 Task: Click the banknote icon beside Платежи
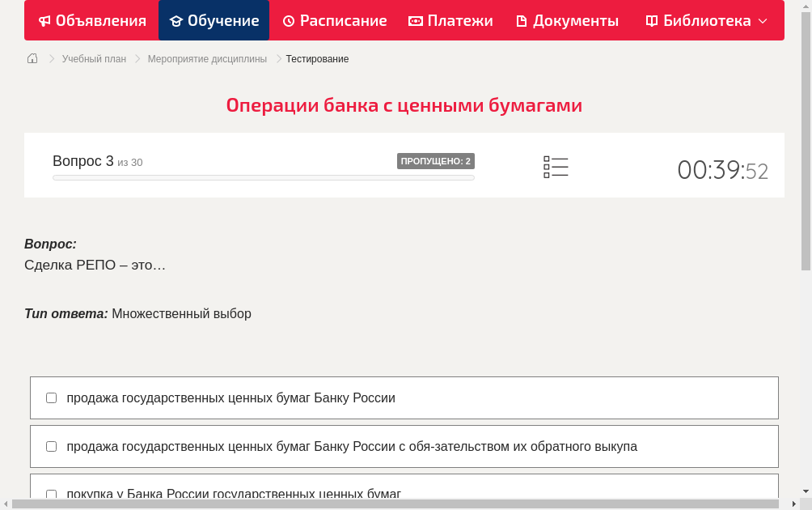[416, 21]
